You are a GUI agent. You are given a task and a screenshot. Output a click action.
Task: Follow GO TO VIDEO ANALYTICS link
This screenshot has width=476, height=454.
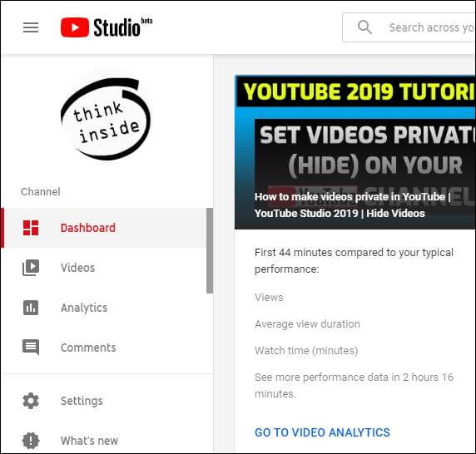(322, 432)
